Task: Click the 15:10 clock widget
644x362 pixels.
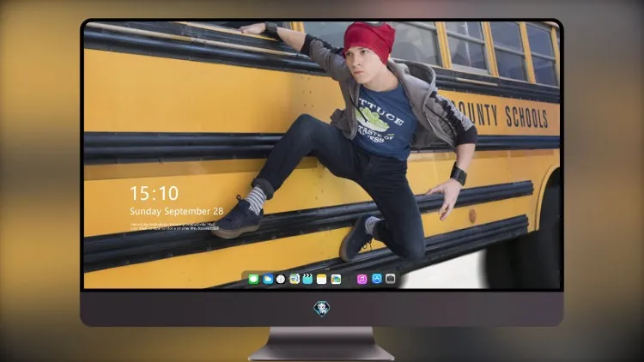Action: [x=155, y=193]
